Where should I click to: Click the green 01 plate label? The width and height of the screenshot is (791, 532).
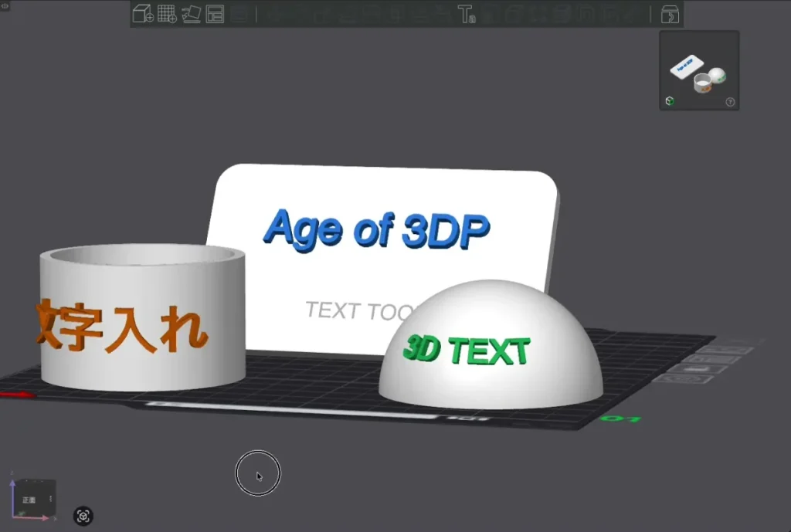click(x=620, y=418)
